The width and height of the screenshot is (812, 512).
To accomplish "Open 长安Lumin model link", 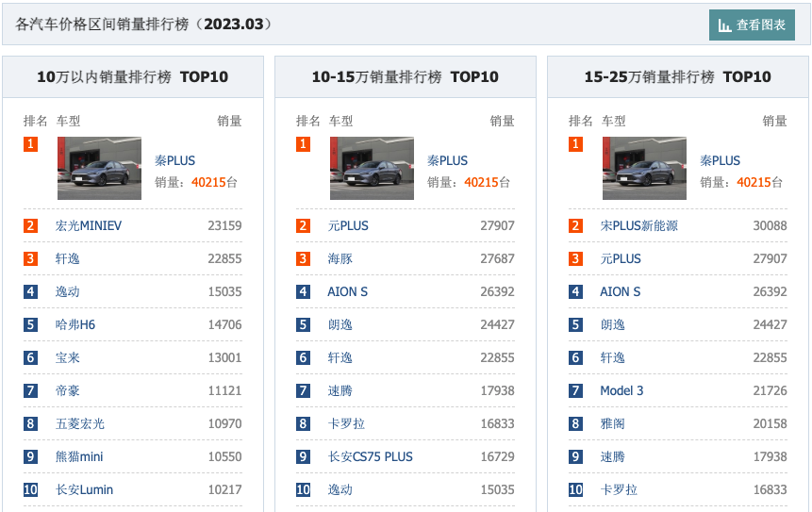I will coord(85,489).
